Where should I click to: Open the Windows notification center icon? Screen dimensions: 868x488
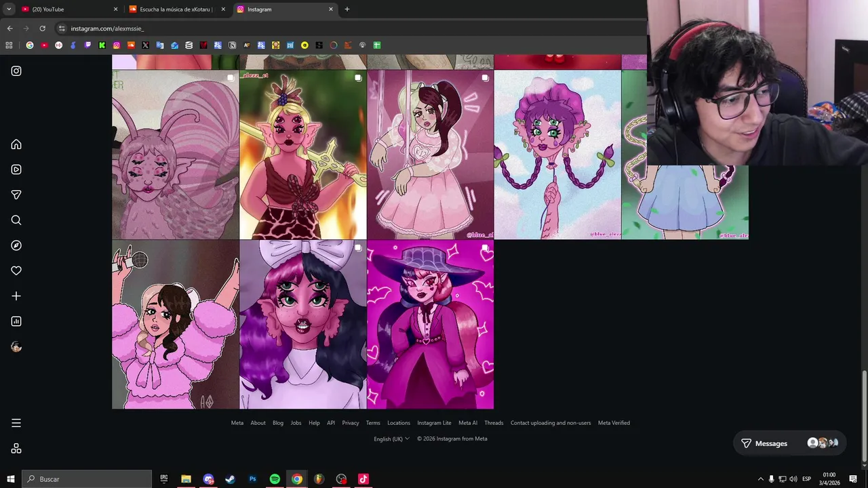(853, 479)
